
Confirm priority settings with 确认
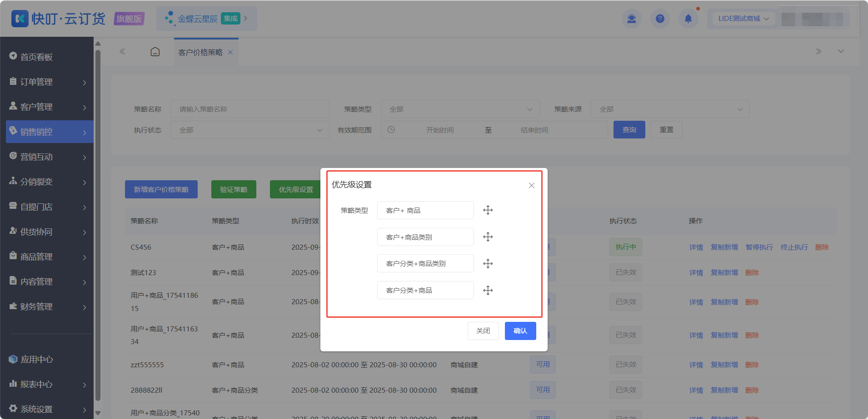click(520, 331)
